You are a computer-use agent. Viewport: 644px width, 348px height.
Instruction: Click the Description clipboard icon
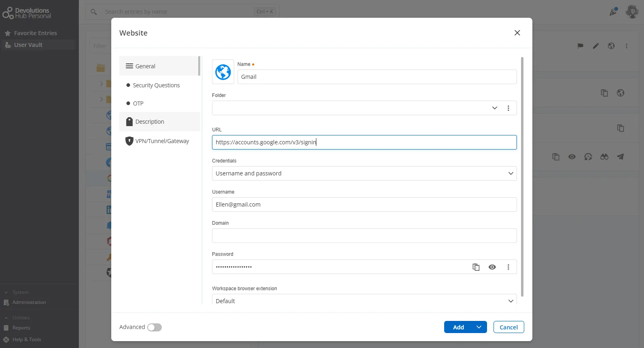coord(129,122)
